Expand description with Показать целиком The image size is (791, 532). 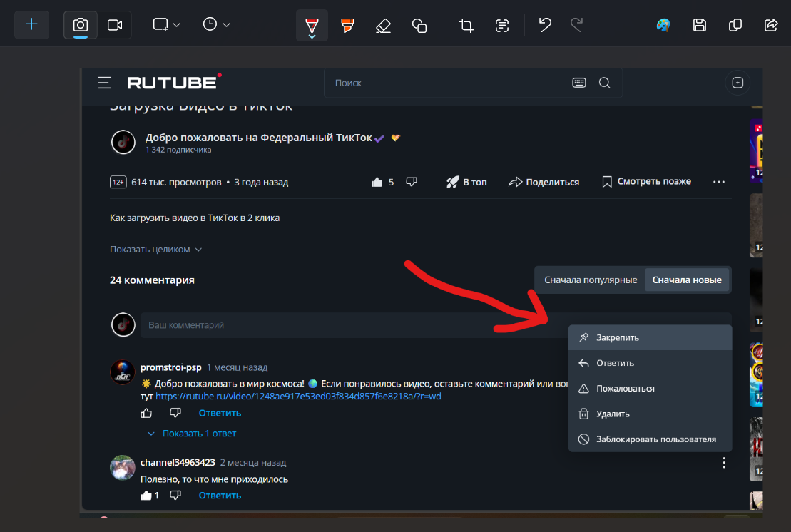coord(155,250)
